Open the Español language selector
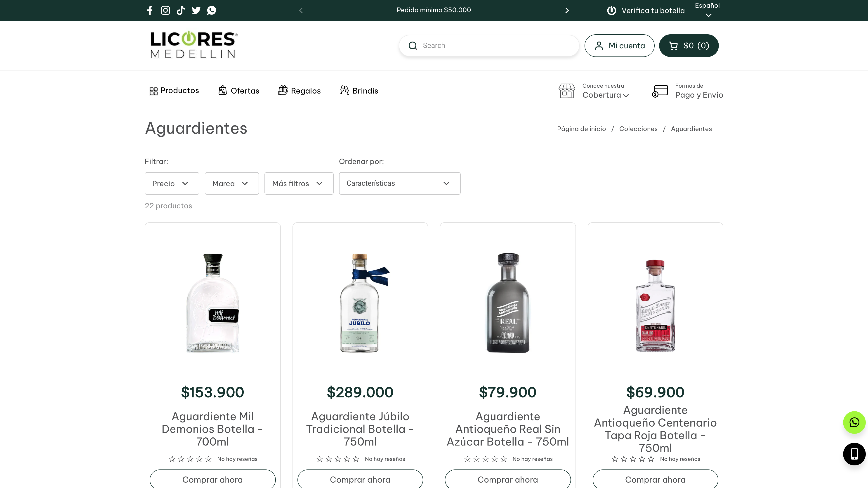 click(707, 10)
